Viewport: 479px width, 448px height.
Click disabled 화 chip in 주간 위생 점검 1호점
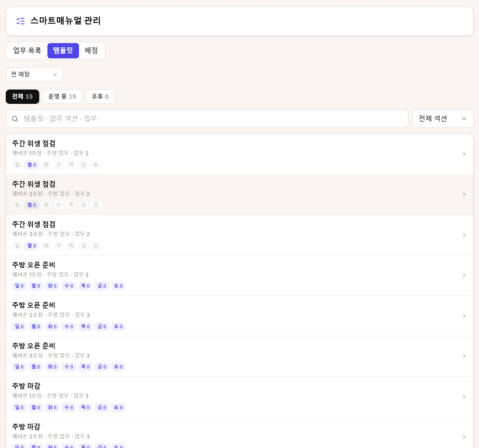[46, 165]
